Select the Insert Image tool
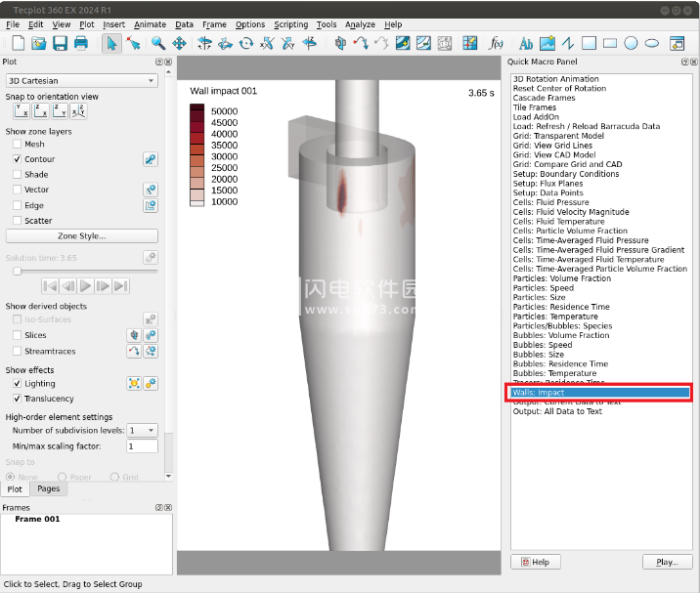The height and width of the screenshot is (593, 700). tap(547, 43)
